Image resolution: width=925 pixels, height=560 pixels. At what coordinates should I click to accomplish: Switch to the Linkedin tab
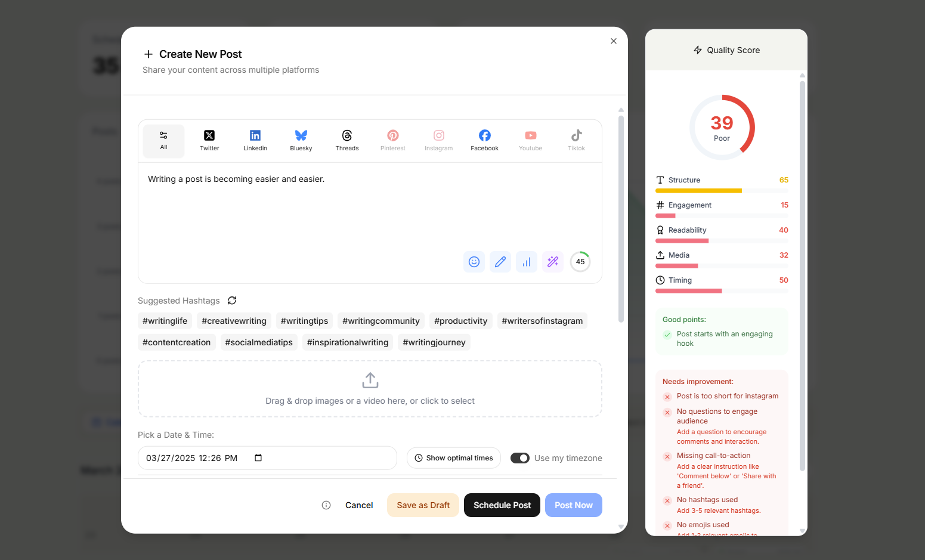pyautogui.click(x=255, y=141)
